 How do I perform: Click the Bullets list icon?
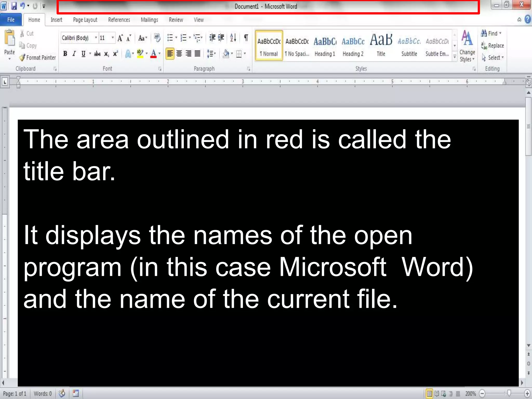(170, 38)
